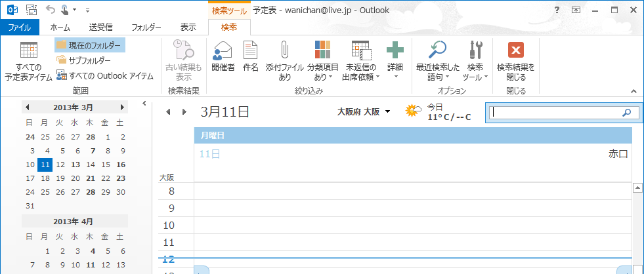
Task: Click the Undo arrow in quick access toolbar
Action: click(x=50, y=10)
